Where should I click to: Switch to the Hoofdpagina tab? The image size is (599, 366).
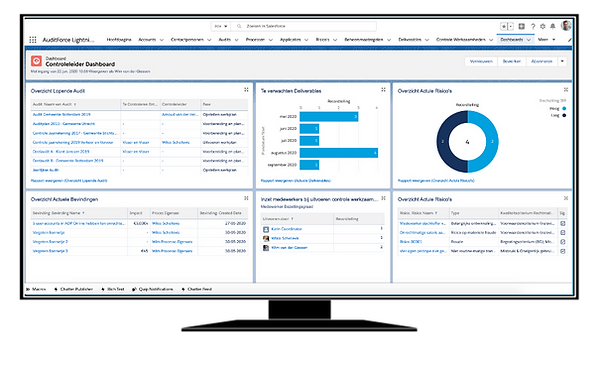pyautogui.click(x=119, y=40)
